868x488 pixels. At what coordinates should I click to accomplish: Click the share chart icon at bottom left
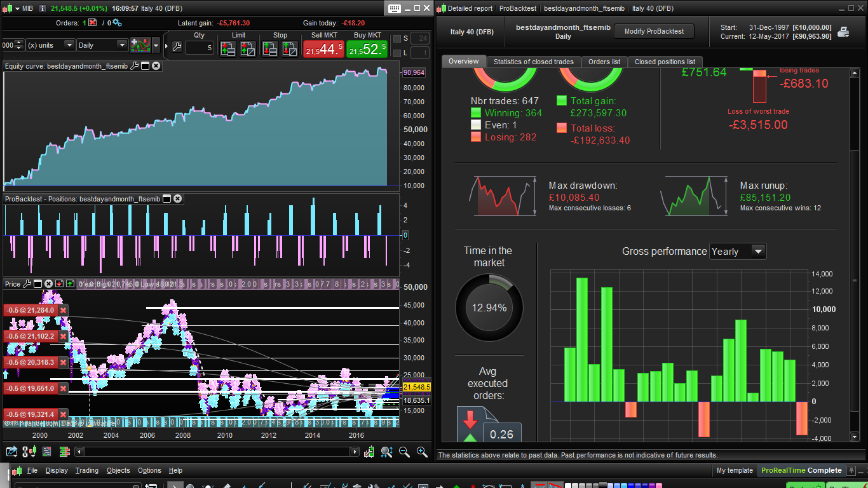(x=11, y=452)
